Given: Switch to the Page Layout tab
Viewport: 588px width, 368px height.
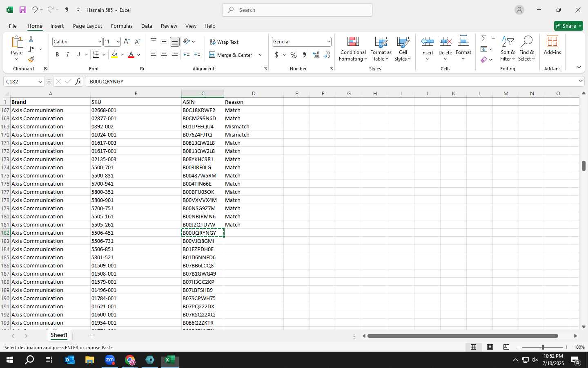Looking at the screenshot, I should pyautogui.click(x=87, y=26).
